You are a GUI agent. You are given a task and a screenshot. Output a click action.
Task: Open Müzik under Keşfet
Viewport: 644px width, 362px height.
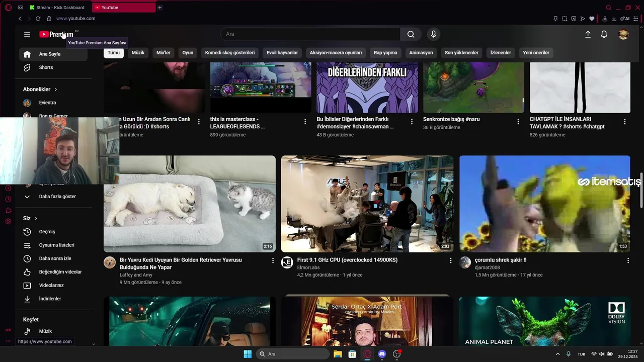(53, 331)
